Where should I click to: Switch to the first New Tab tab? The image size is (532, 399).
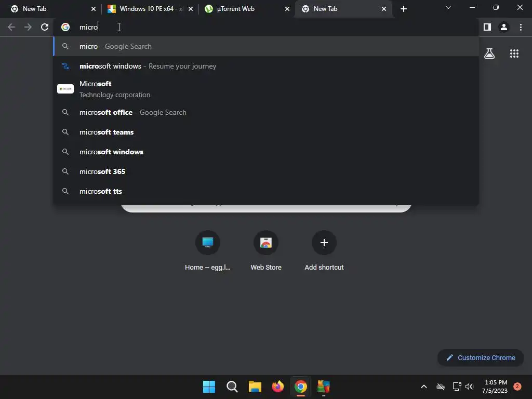click(51, 9)
